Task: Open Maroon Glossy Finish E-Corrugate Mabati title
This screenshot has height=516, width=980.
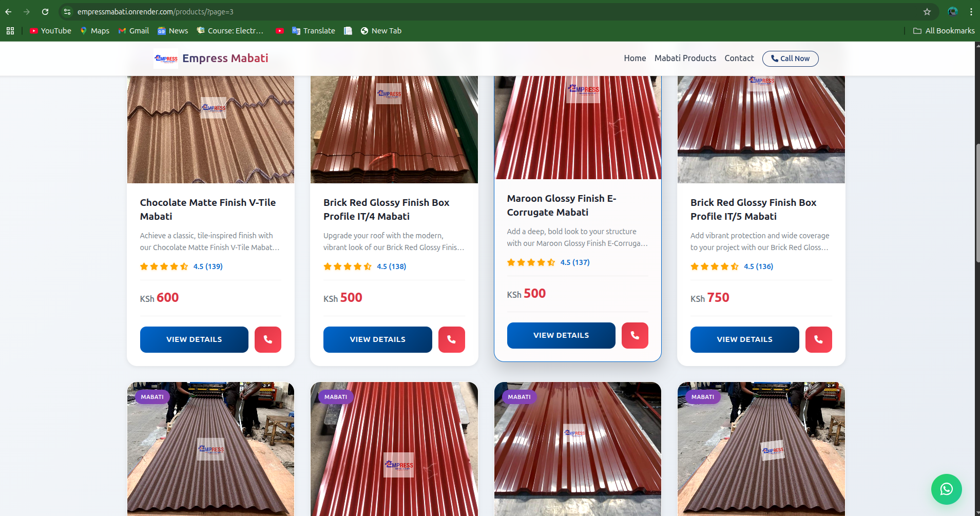Action: pyautogui.click(x=562, y=205)
